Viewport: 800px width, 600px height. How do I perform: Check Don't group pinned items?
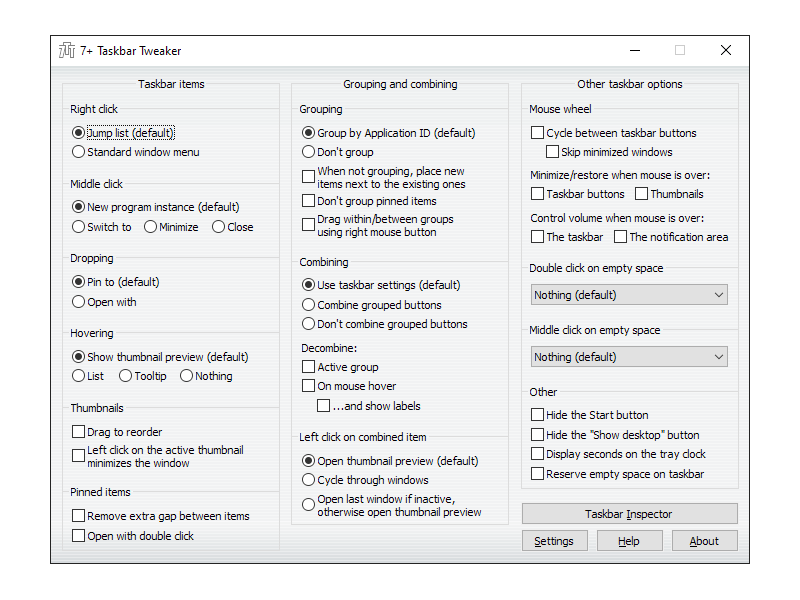click(309, 201)
